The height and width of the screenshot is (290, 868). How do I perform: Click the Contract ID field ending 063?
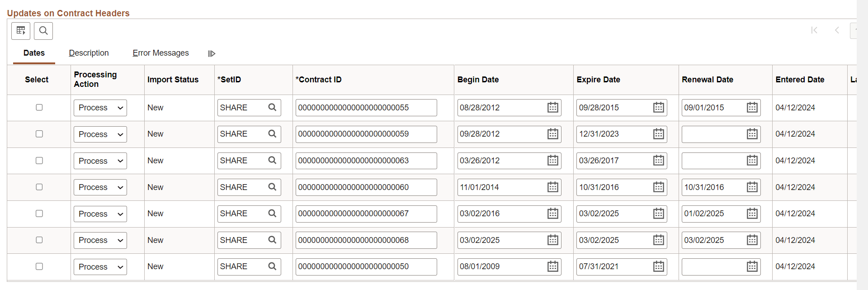(x=366, y=161)
